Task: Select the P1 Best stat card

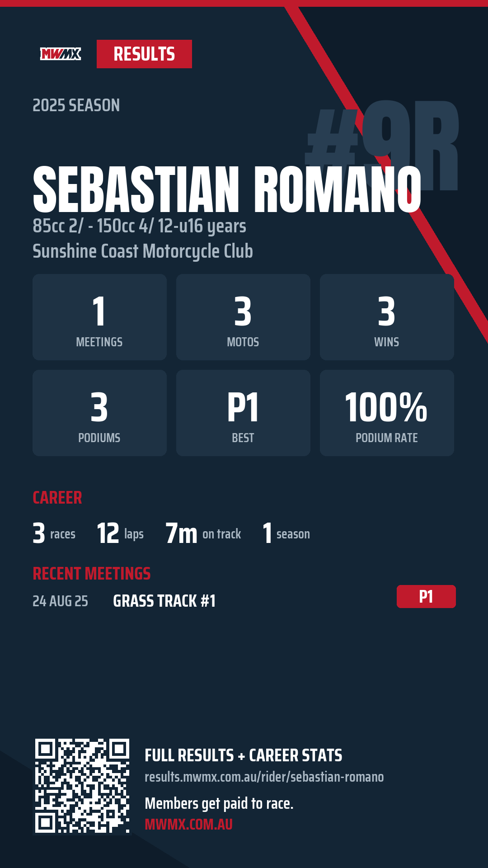Action: click(243, 413)
